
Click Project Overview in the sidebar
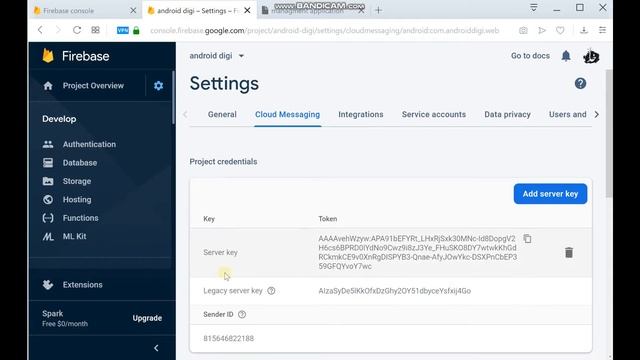click(x=93, y=85)
